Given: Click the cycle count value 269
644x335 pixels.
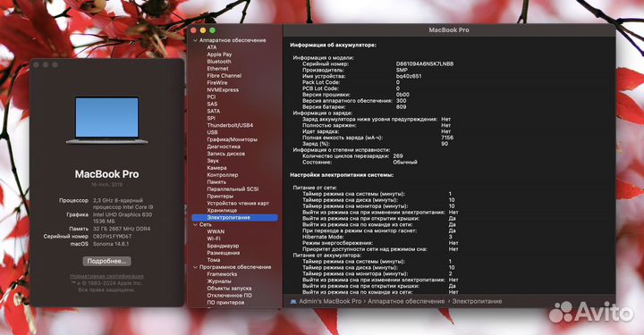Looking at the screenshot, I should (x=397, y=156).
